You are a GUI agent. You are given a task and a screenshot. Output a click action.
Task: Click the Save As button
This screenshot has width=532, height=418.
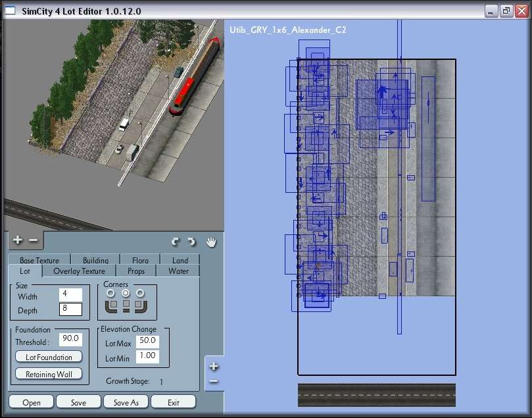pos(126,402)
